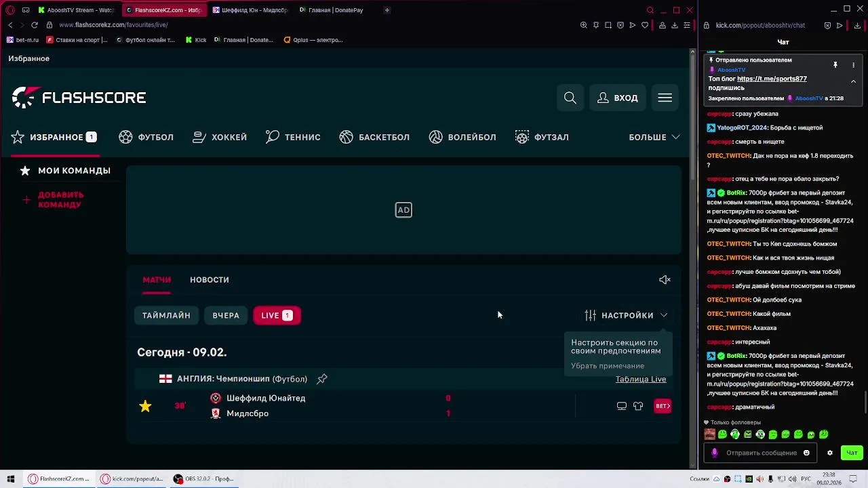
Task: Reload the Flashscore page
Action: [35, 25]
